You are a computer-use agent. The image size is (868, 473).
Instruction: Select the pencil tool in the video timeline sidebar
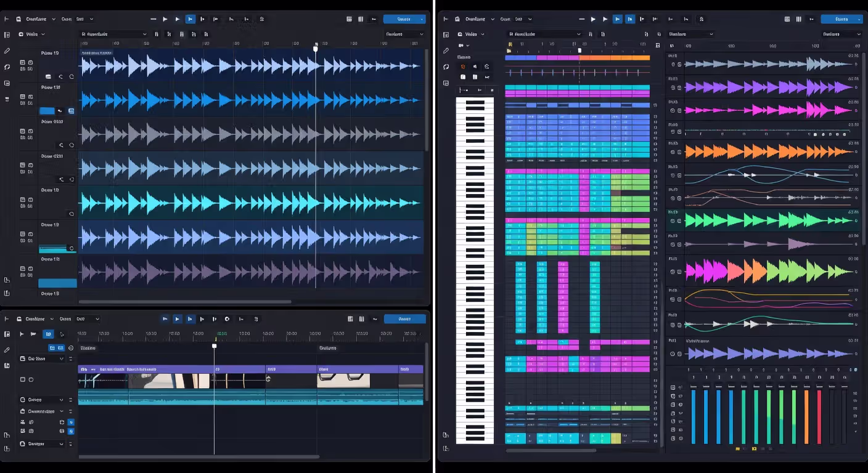(x=7, y=350)
